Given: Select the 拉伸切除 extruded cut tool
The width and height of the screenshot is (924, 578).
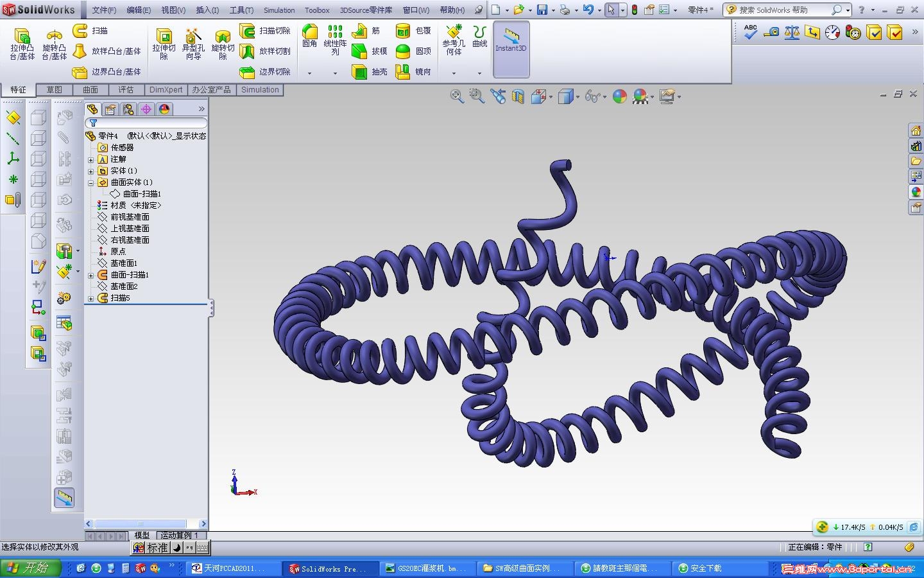Looking at the screenshot, I should click(x=164, y=44).
